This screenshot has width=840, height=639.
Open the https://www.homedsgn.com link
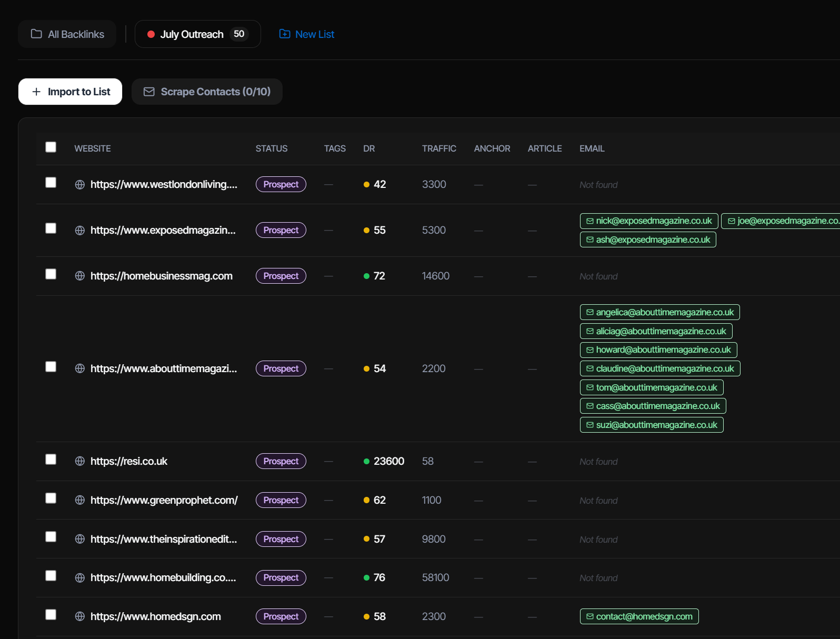(x=156, y=616)
